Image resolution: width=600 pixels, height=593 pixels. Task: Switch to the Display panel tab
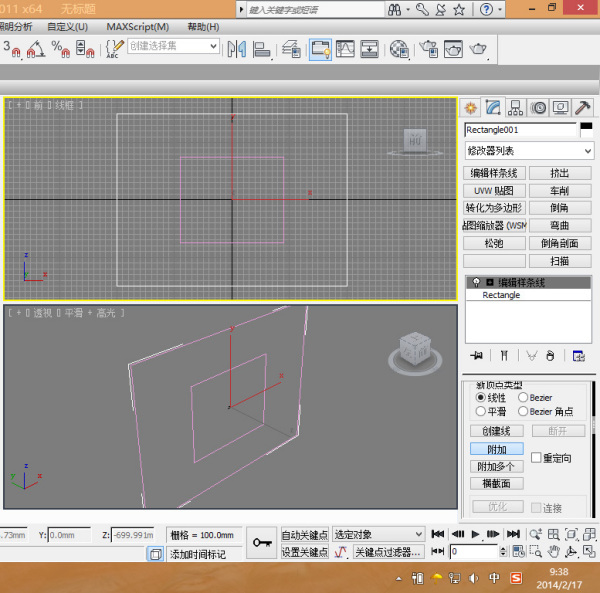pyautogui.click(x=561, y=108)
